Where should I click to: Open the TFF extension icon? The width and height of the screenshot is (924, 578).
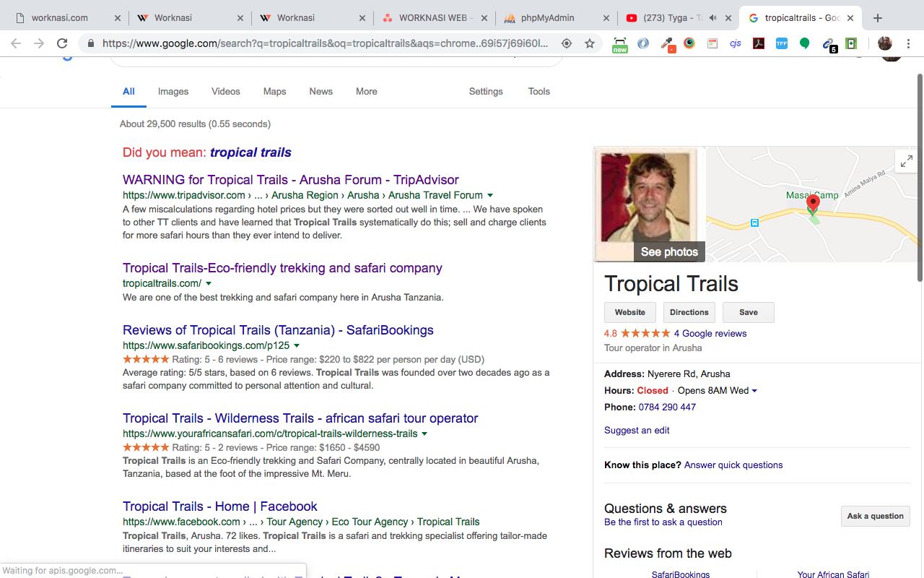click(782, 43)
